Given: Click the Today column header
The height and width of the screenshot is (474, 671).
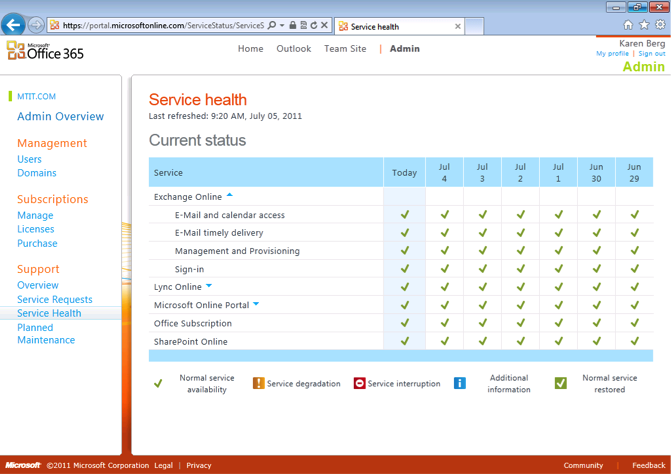Looking at the screenshot, I should click(x=404, y=172).
